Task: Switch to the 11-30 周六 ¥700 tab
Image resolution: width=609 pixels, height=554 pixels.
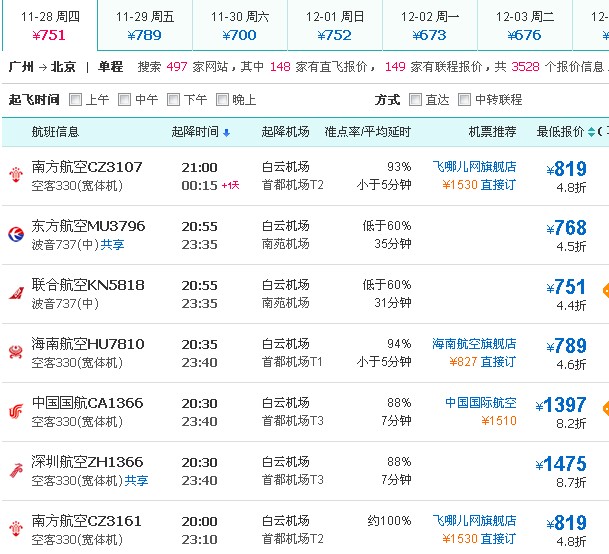Action: coord(240,25)
